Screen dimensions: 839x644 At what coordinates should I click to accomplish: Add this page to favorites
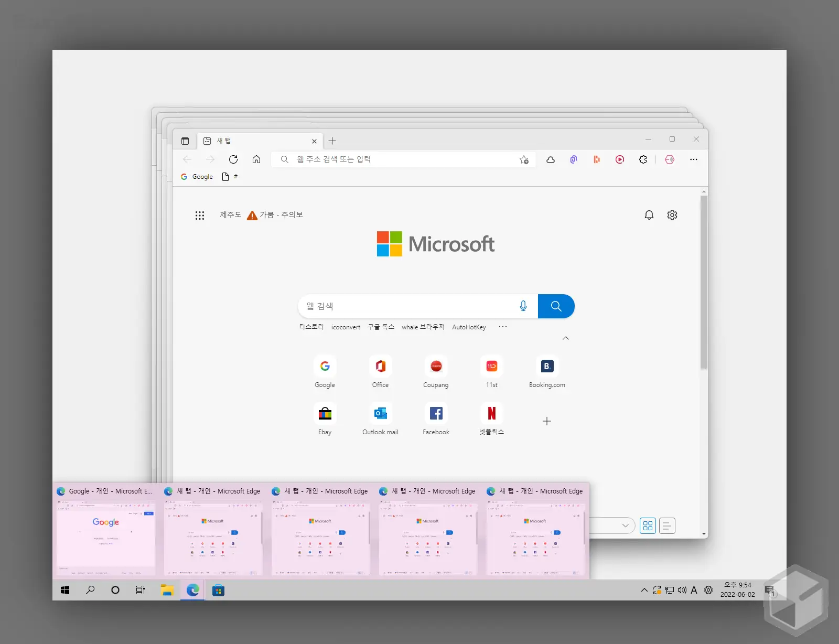[x=524, y=159]
